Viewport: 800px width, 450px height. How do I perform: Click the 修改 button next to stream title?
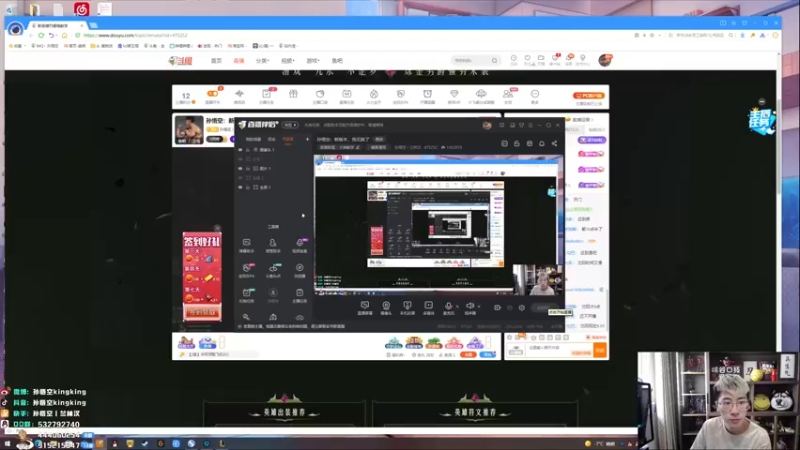coord(379,139)
